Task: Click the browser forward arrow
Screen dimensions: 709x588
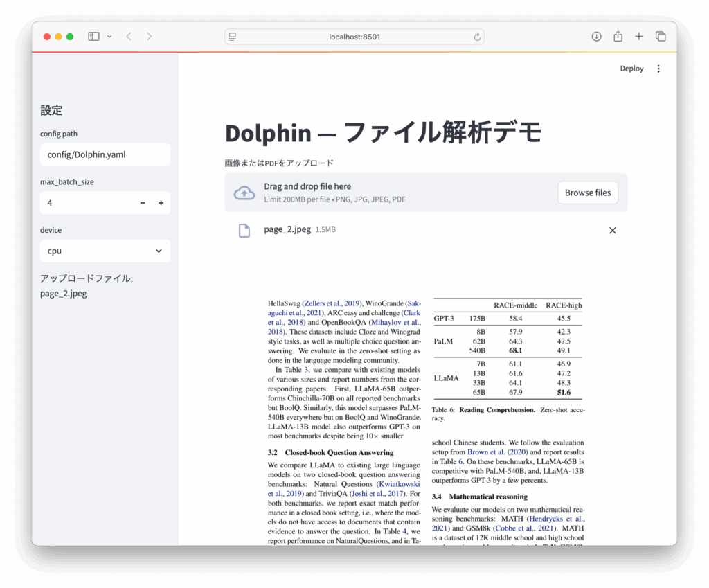Action: point(149,37)
